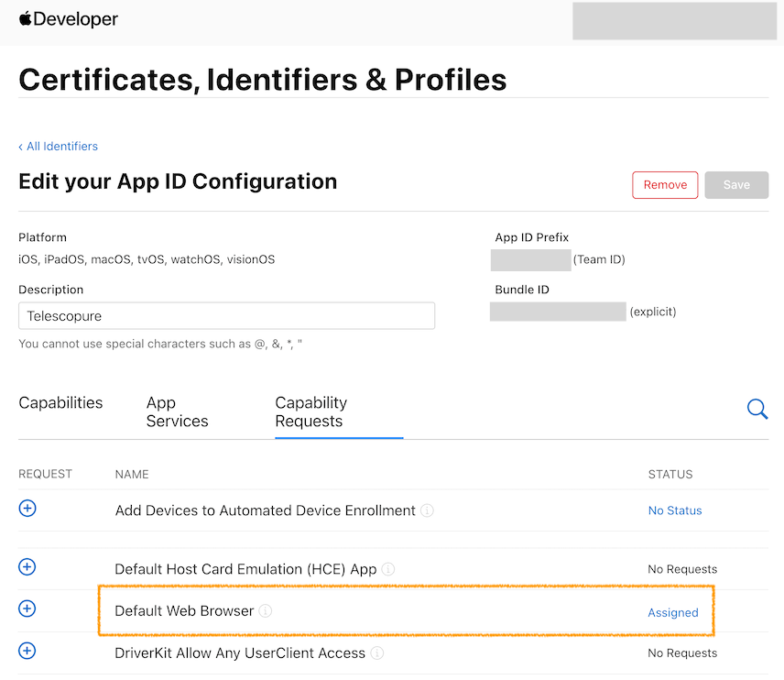
Task: Switch to the Capabilities tab
Action: click(60, 403)
